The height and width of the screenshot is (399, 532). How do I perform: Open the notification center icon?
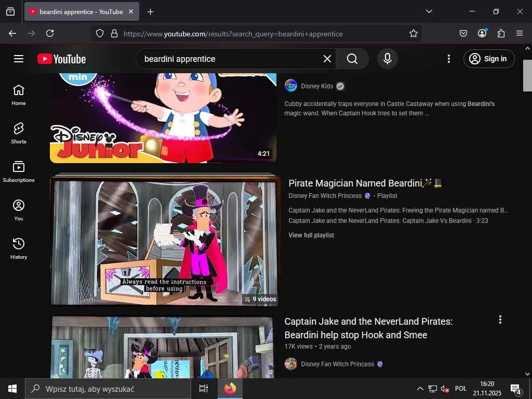coord(515,389)
